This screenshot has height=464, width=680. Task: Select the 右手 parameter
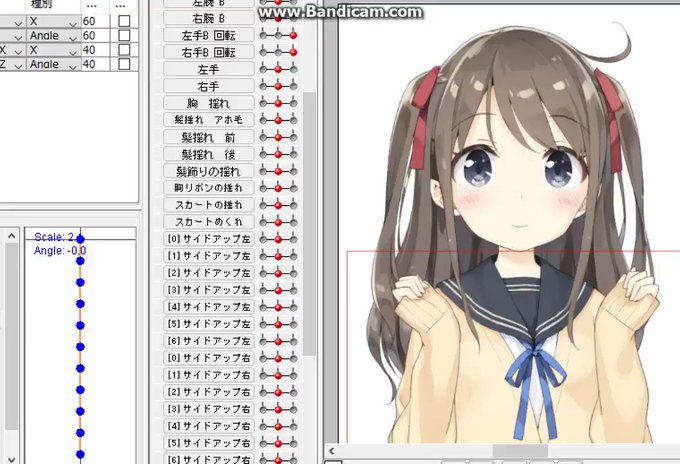pos(209,86)
